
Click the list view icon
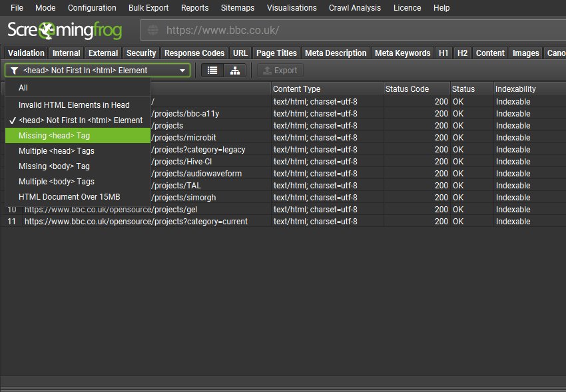[x=212, y=71]
